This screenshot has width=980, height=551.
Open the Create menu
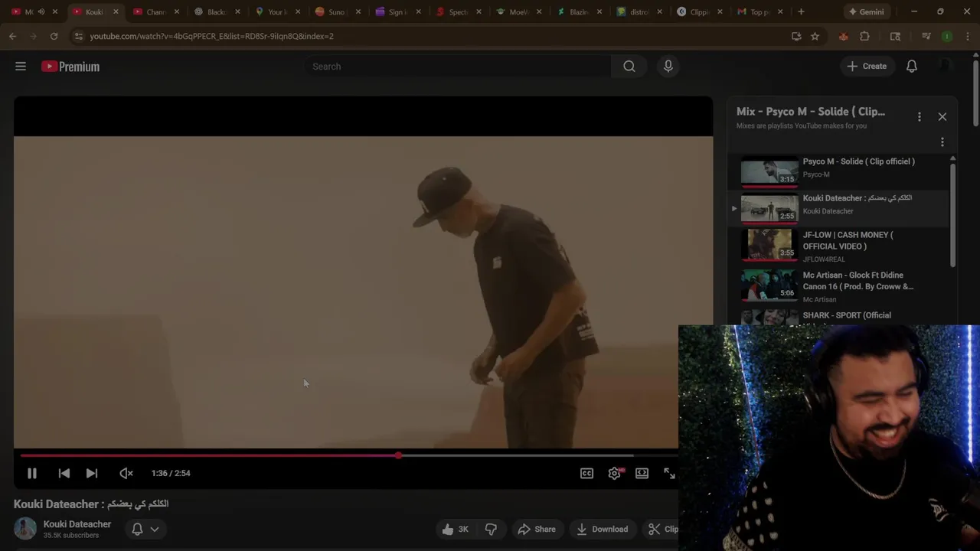[867, 67]
